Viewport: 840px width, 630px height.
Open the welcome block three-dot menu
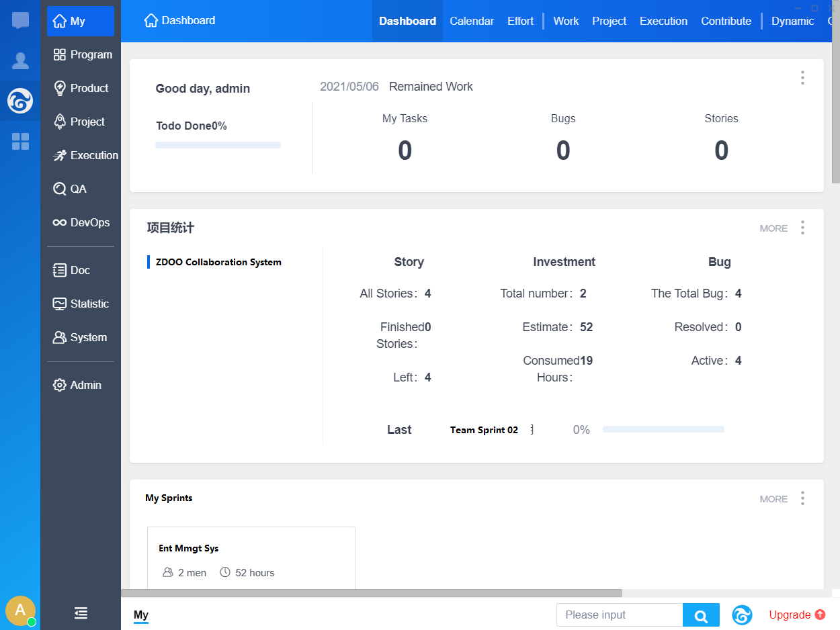tap(802, 78)
